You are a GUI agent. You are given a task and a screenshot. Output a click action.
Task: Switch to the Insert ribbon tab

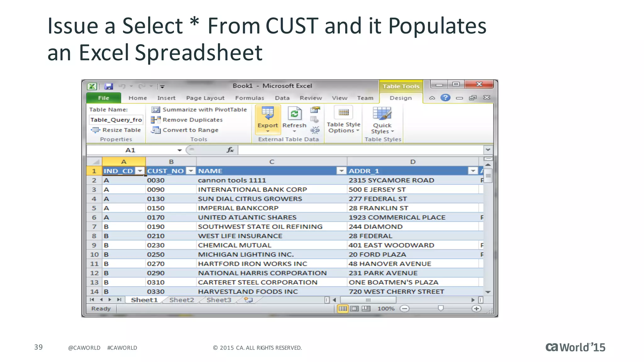coord(166,98)
